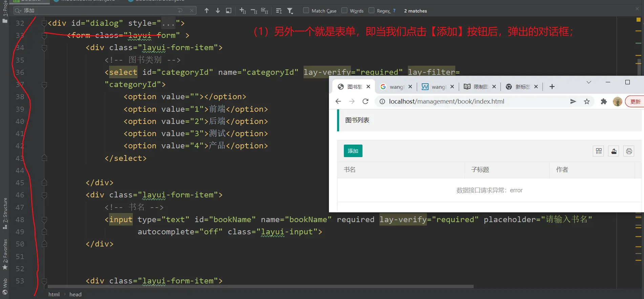Enable the Match Case checkbox
This screenshot has width=644, height=299.
306,10
